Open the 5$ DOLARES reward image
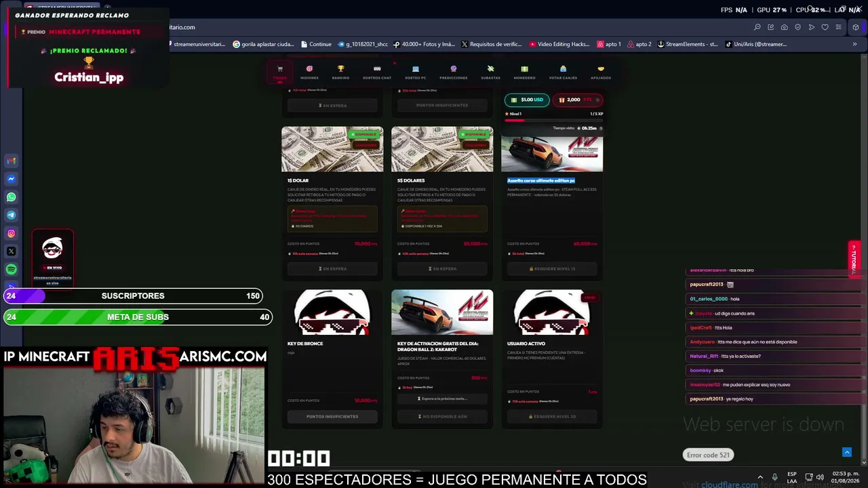868x488 pixels. tap(442, 149)
